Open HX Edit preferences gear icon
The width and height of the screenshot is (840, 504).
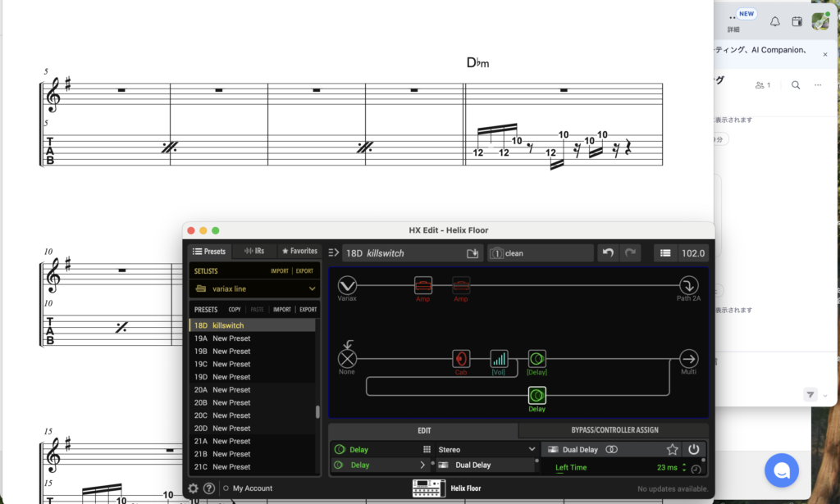(x=194, y=488)
